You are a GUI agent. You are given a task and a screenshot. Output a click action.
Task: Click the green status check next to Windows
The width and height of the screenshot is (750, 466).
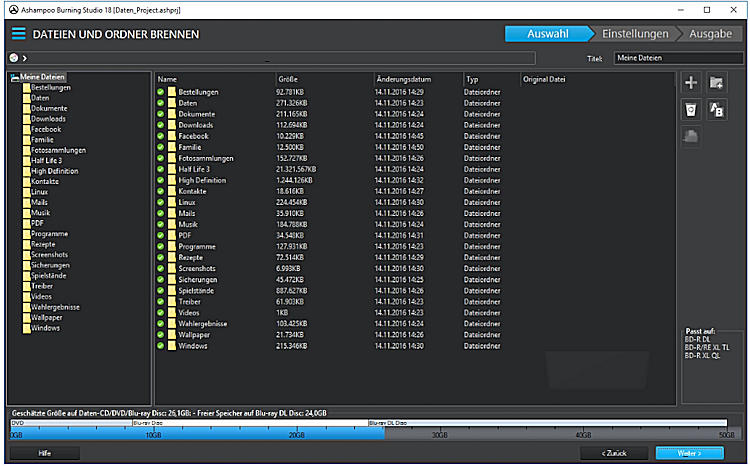click(160, 346)
